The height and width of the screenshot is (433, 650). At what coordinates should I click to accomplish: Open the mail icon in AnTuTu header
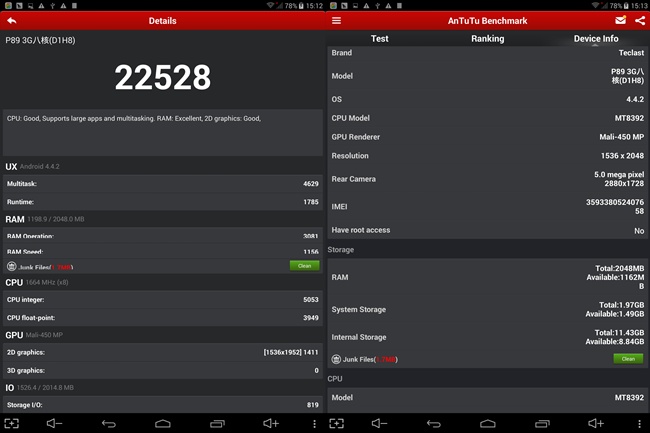point(621,20)
